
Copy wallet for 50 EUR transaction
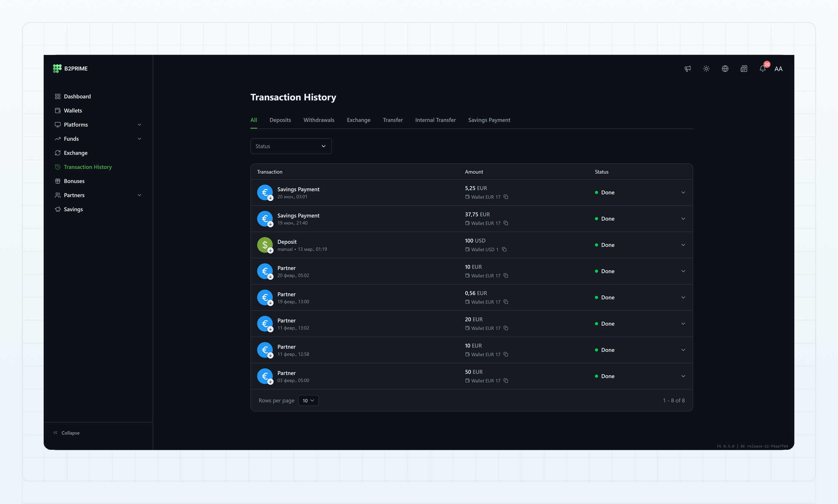point(506,381)
